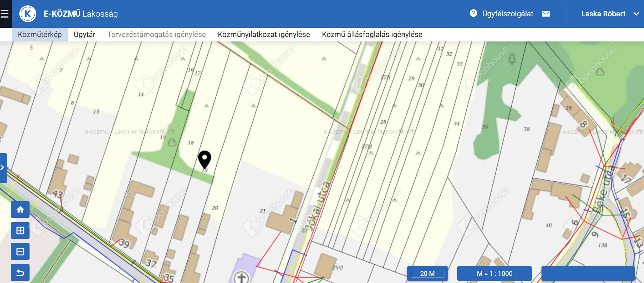Click parcel number 40 on the map
The height and width of the screenshot is (283, 644).
[x=549, y=225]
